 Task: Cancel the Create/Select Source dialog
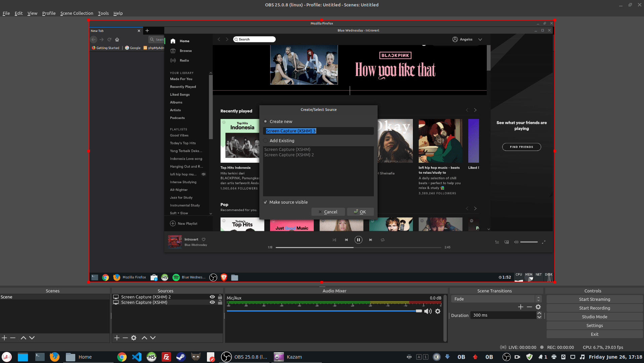(x=328, y=212)
